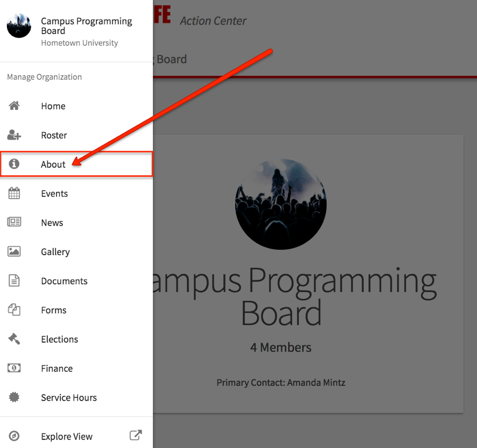Select the Events menu entry

coord(54,193)
